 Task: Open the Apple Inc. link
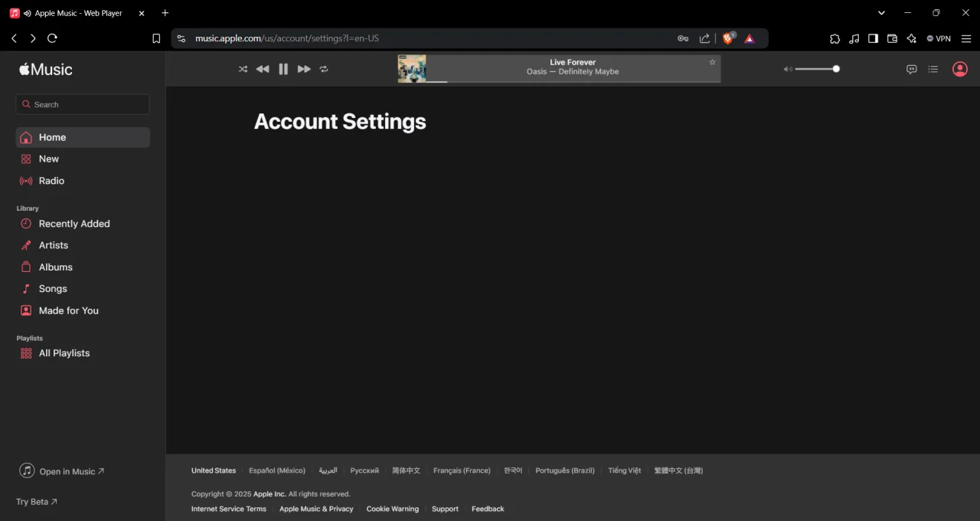[x=269, y=494]
